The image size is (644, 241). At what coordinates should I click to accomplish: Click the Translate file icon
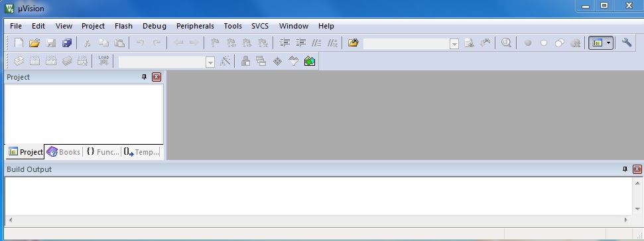(x=19, y=61)
